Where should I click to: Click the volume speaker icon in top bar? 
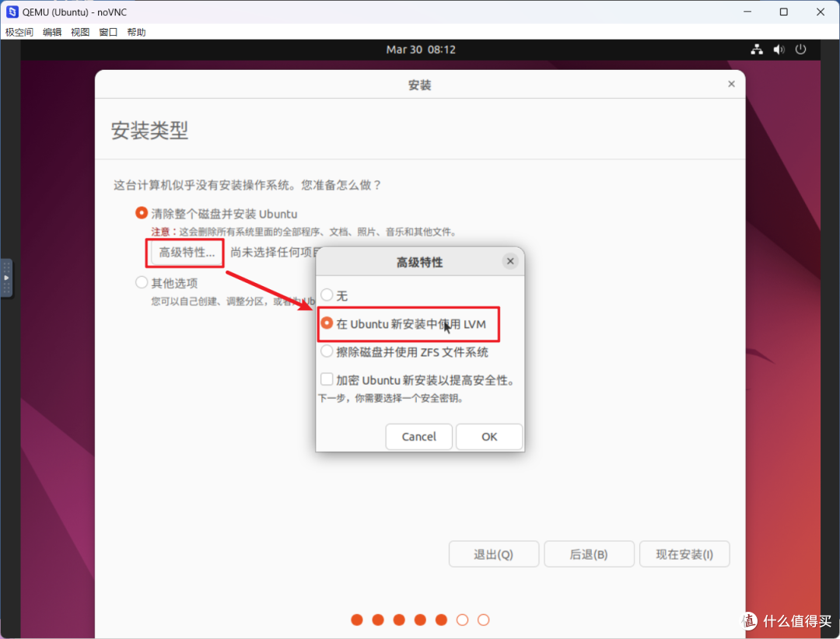coord(779,49)
